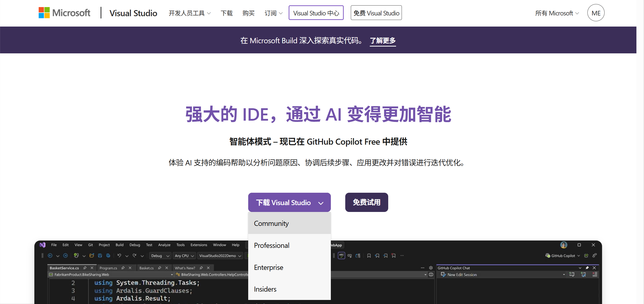Select Community from the download menu
Image resolution: width=644 pixels, height=304 pixels.
click(x=289, y=223)
